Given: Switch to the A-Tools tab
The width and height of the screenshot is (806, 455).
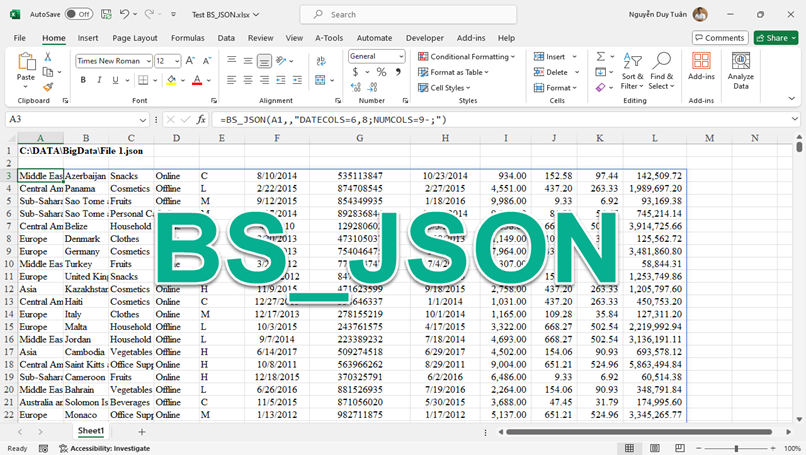Looking at the screenshot, I should pos(329,38).
